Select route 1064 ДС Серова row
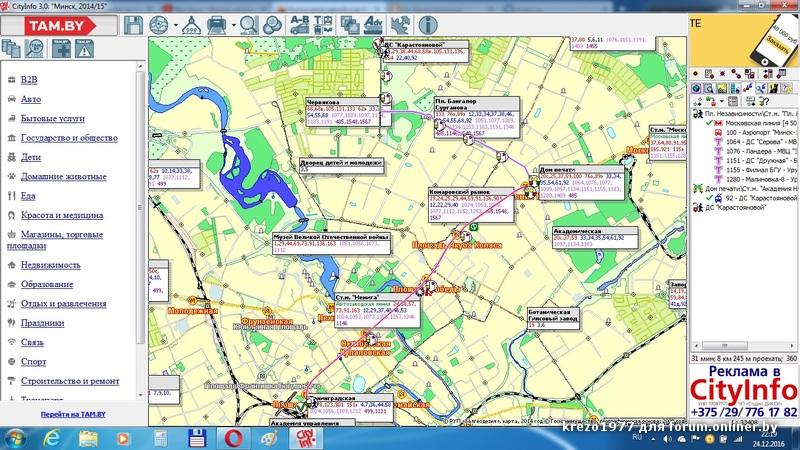Screen dimensions: 800x450 click(756, 141)
